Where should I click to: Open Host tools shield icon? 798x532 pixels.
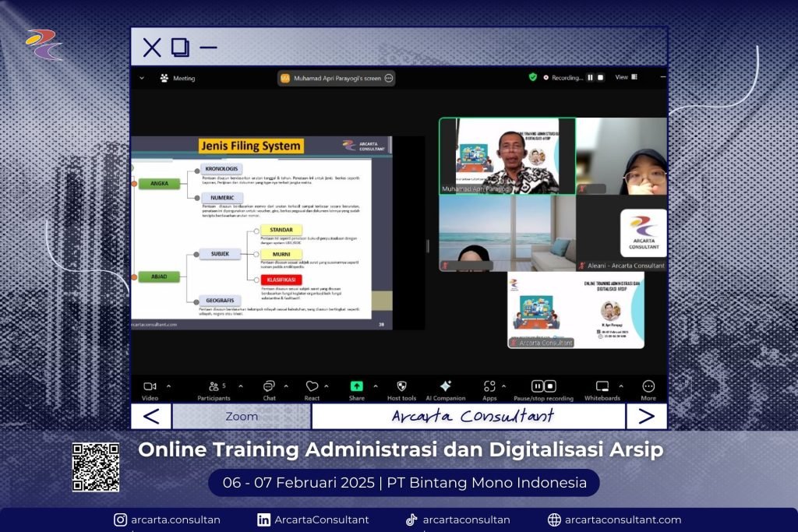pyautogui.click(x=402, y=386)
